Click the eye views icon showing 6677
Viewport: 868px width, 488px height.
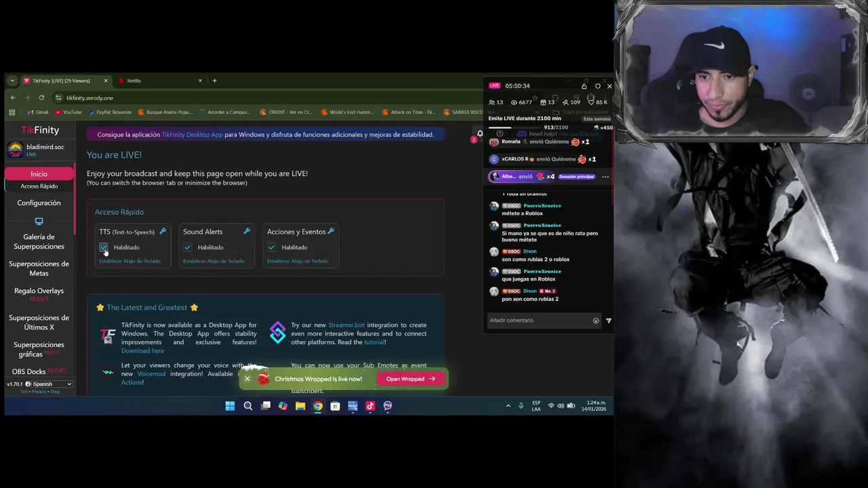click(x=513, y=102)
